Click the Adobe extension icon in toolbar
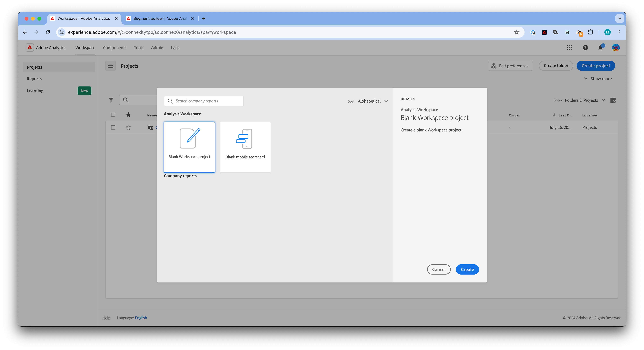 coord(544,32)
